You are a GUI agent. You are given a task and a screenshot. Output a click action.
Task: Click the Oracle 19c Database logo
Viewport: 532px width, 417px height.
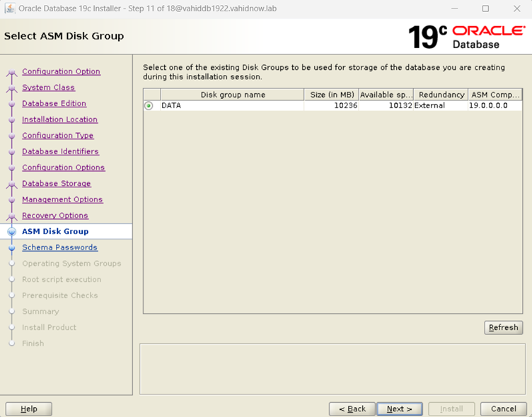click(466, 37)
